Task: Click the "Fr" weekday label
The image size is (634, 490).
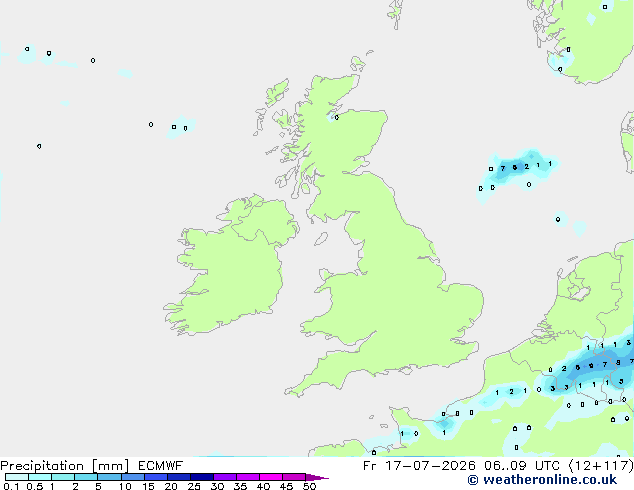Action: [x=370, y=466]
